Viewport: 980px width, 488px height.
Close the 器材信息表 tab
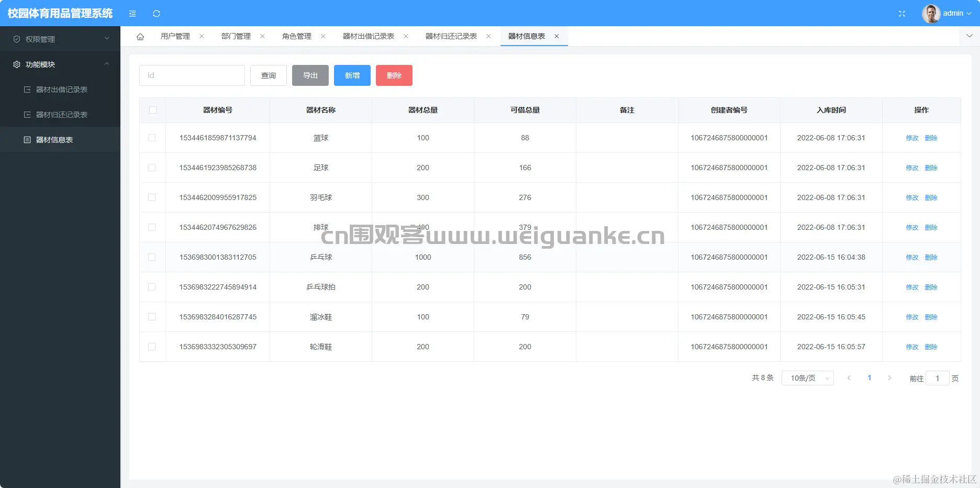tap(556, 36)
